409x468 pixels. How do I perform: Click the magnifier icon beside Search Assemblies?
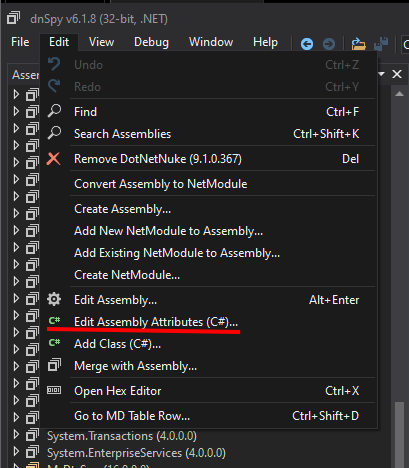tap(54, 133)
